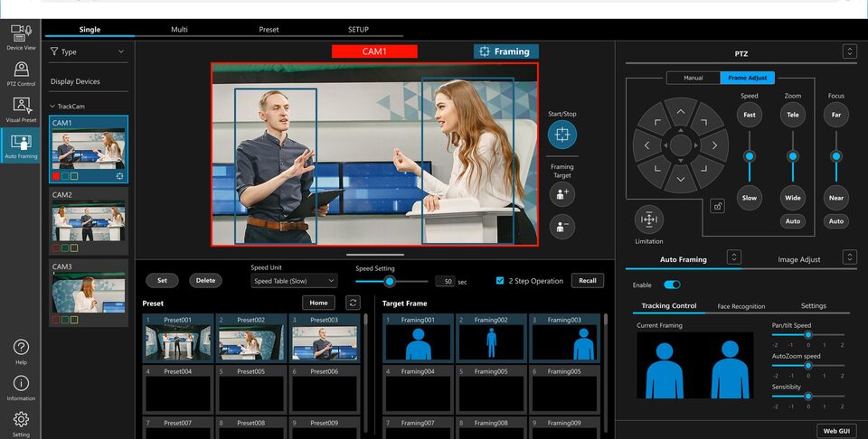The height and width of the screenshot is (439, 868).
Task: Open Face Recognition tab
Action: pyautogui.click(x=741, y=306)
